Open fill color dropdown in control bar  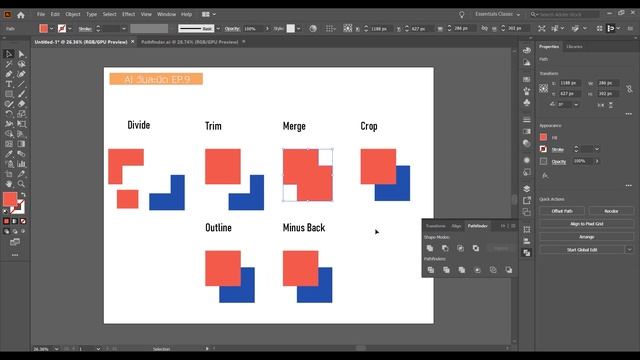click(51, 29)
